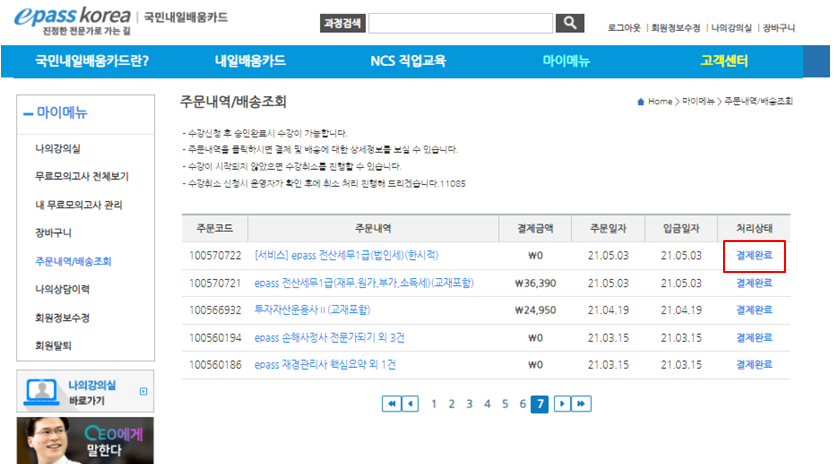Select 장바구니 in the sidebar
834x464 pixels.
click(53, 233)
